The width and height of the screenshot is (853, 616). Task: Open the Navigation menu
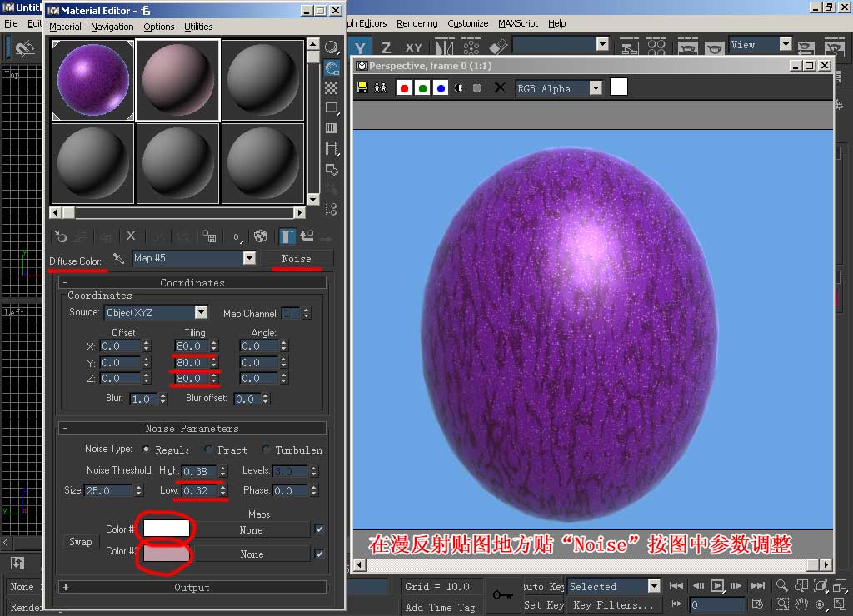112,27
